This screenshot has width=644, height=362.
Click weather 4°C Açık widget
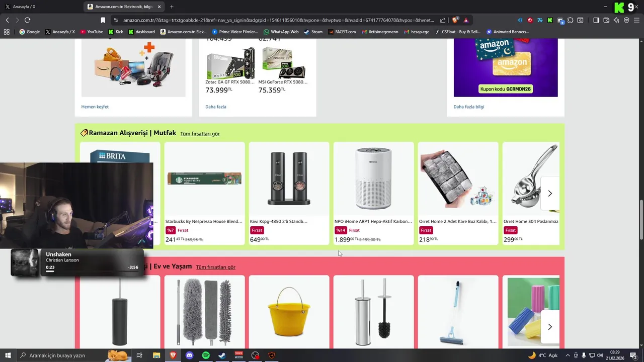coord(542,355)
